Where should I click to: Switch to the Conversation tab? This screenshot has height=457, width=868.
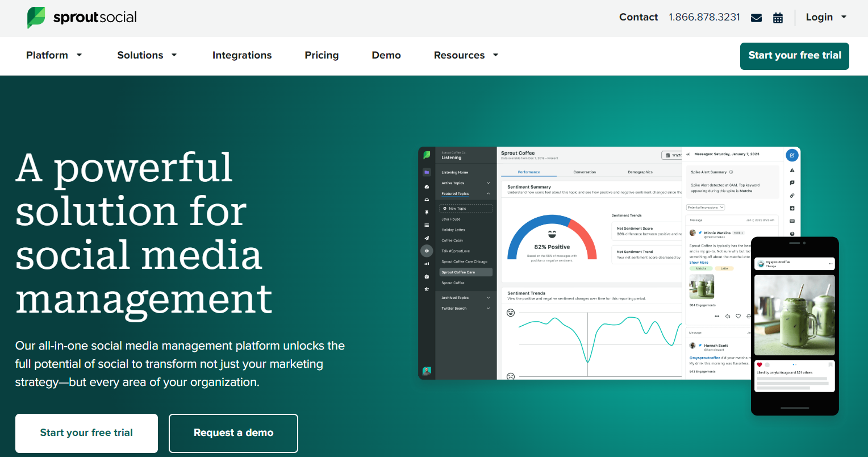pos(585,172)
